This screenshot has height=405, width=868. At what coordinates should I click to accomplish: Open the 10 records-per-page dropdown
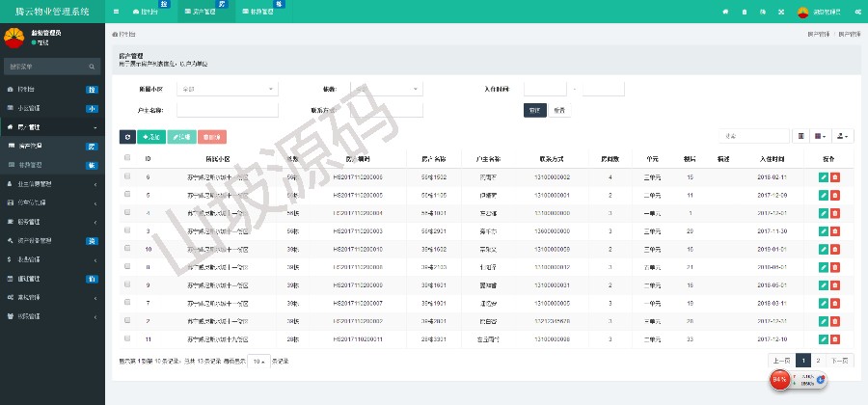258,362
